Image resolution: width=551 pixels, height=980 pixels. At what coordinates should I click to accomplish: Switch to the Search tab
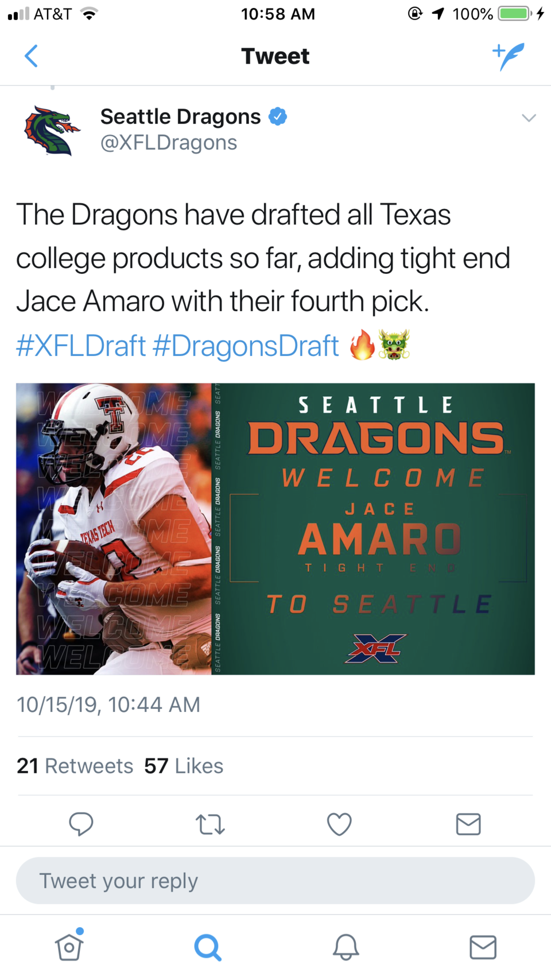[207, 947]
